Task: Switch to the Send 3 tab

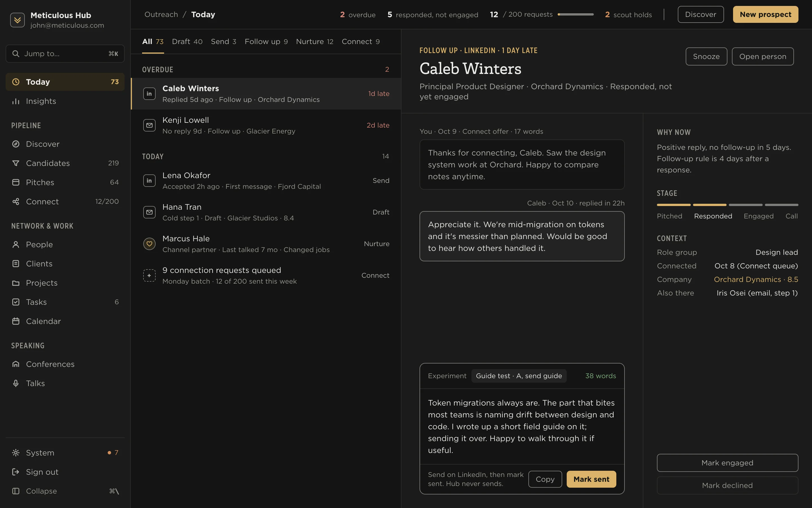Action: tap(224, 41)
